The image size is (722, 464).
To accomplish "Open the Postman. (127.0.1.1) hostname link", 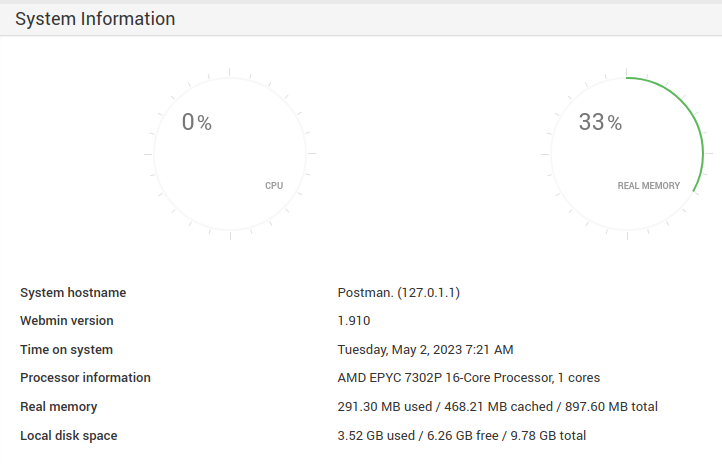I will (x=398, y=293).
